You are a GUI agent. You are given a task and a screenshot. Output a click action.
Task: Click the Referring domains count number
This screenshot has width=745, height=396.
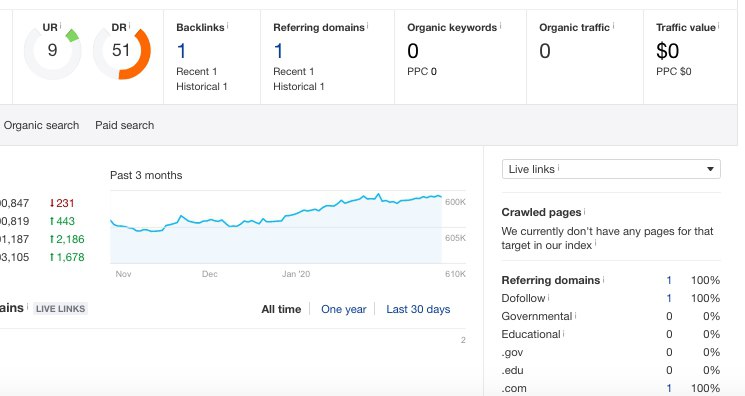pos(278,51)
